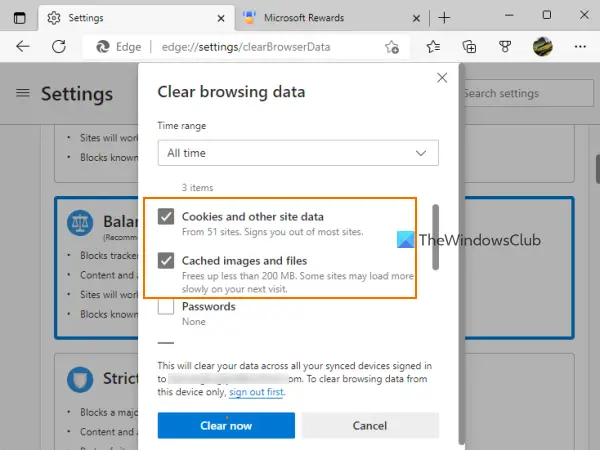Open the profile avatar

point(543,47)
